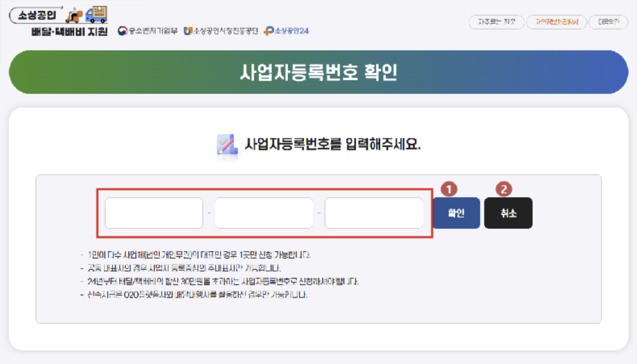Open the 소상공인시장진흥공단 logo link
The height and width of the screenshot is (364, 637).
click(221, 31)
